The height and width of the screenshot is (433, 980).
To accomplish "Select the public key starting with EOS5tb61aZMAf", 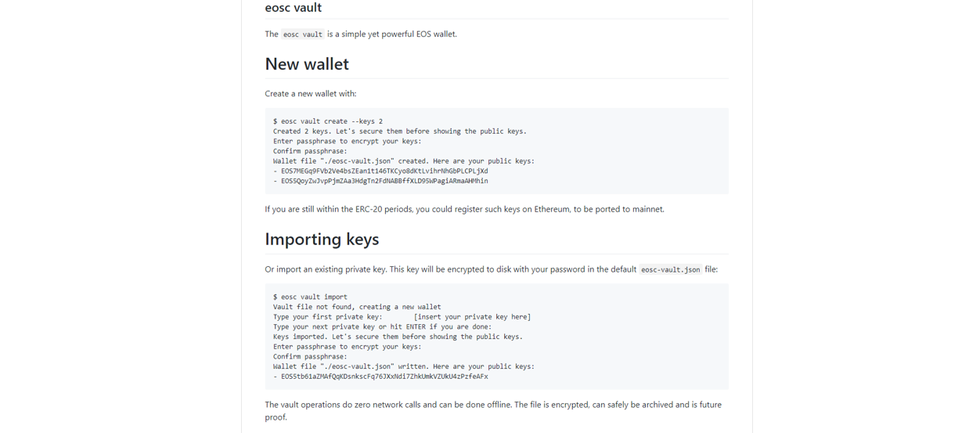I will coord(384,377).
